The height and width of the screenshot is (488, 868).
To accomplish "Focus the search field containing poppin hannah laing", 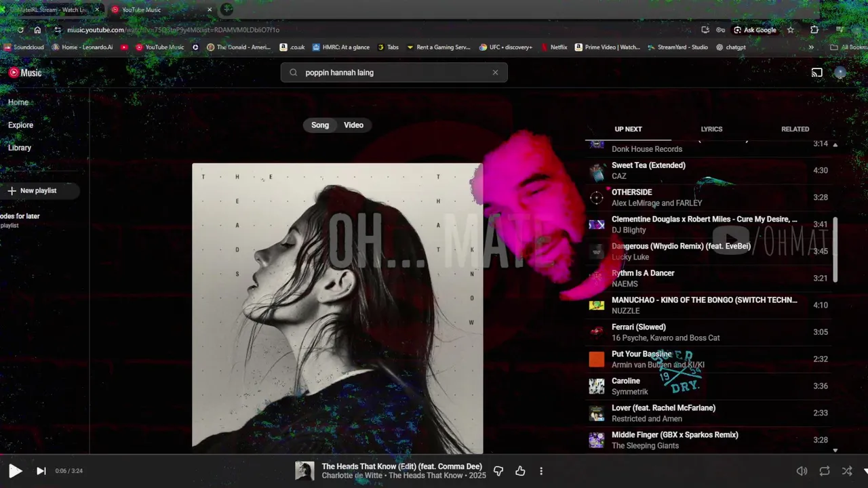I will (x=394, y=73).
